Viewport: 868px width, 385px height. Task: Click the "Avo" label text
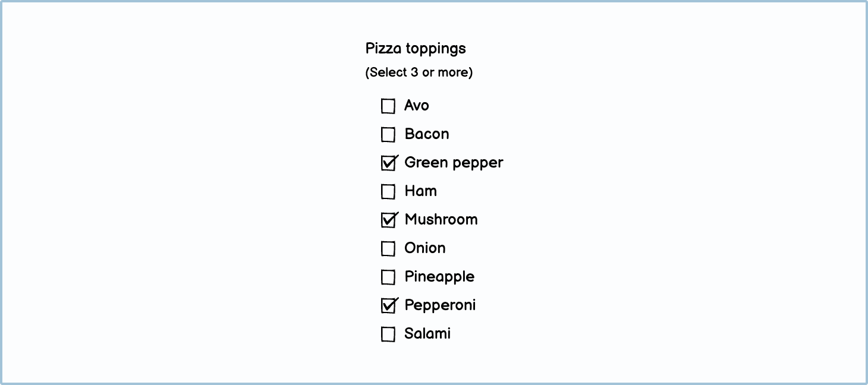[416, 106]
